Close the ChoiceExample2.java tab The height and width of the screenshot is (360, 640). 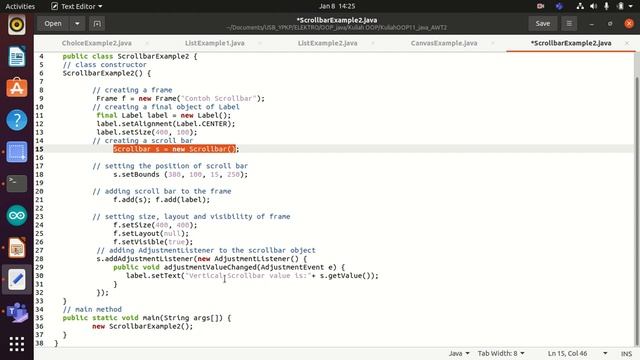[147, 43]
